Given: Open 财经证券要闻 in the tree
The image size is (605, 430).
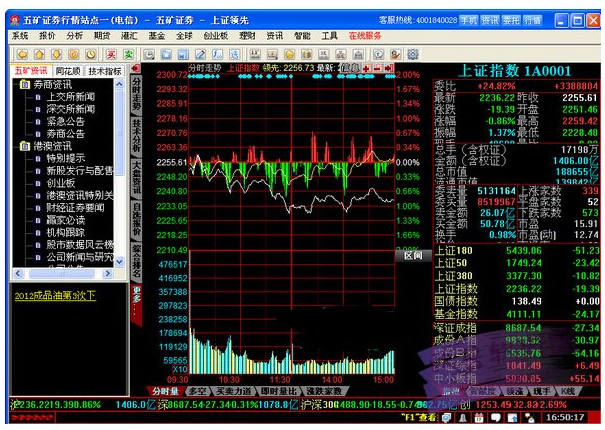Looking at the screenshot, I should tap(75, 208).
